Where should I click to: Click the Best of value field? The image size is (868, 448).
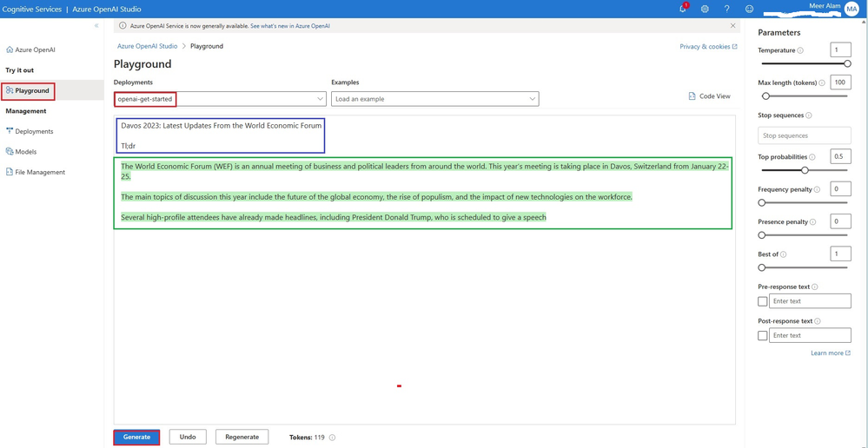click(840, 254)
